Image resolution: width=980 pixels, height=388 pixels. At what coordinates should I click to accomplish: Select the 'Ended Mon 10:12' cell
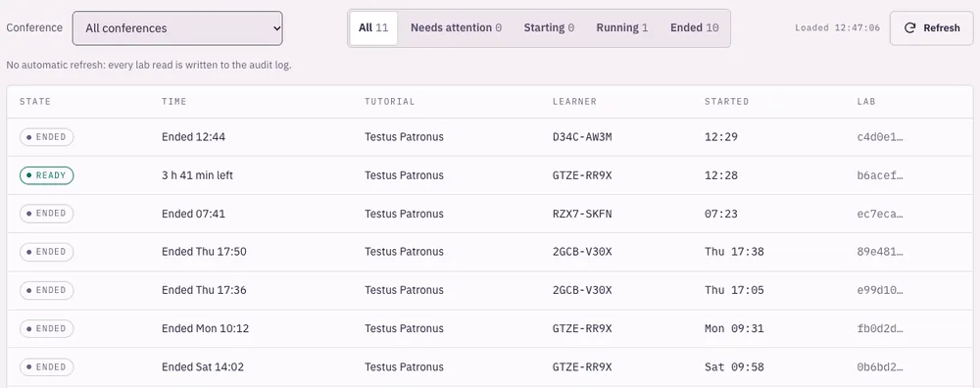[205, 328]
